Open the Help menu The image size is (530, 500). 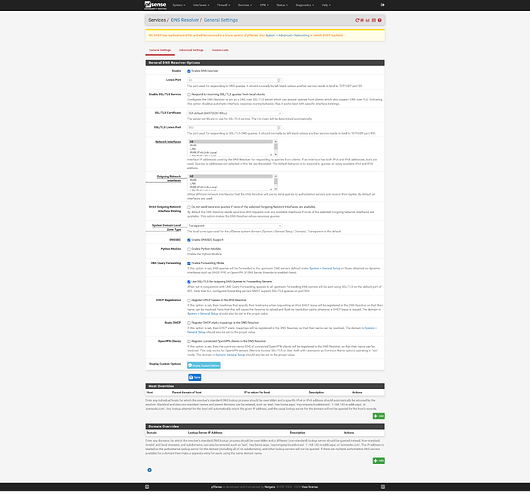pyautogui.click(x=326, y=5)
